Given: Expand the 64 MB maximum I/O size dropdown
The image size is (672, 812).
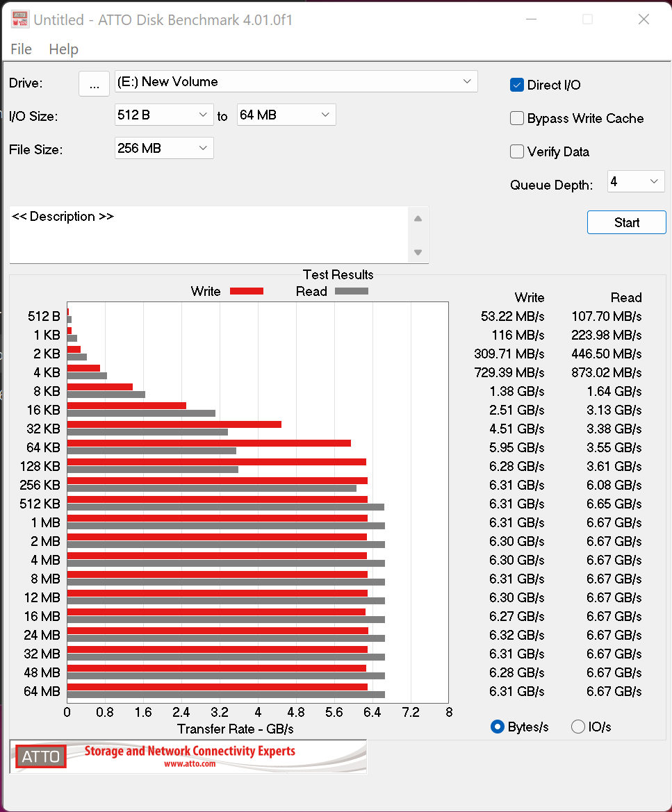Looking at the screenshot, I should (286, 115).
